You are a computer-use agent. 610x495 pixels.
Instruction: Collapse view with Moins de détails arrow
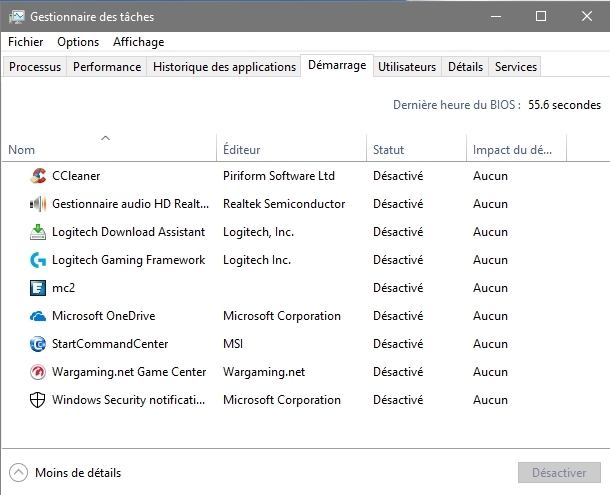(18, 472)
